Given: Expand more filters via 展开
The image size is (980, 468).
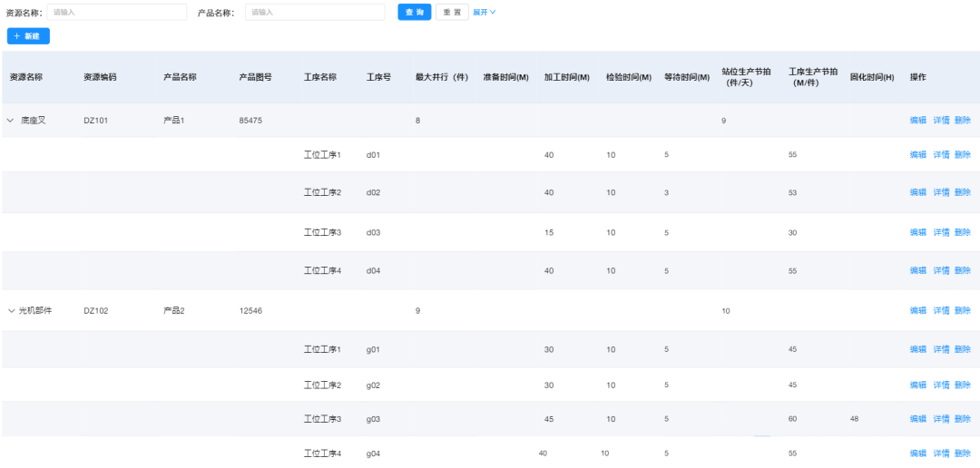Looking at the screenshot, I should [x=485, y=12].
